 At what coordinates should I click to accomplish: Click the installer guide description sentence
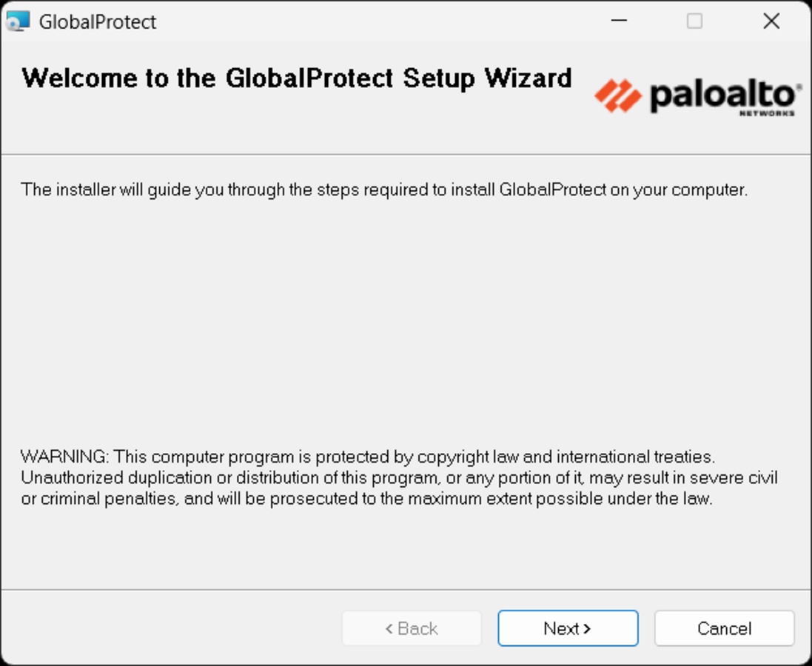384,190
